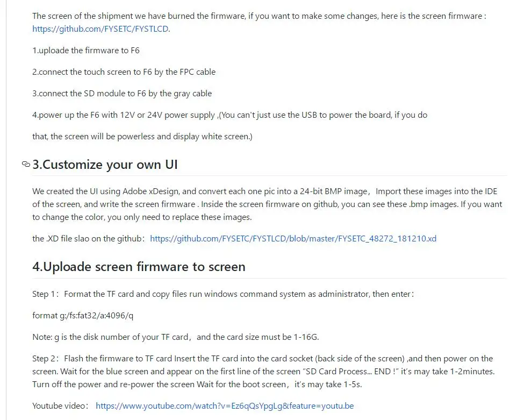Screen dimensions: 531x420
Task: Click the "that, the screen will be powerless" line
Action: pyautogui.click(x=142, y=137)
